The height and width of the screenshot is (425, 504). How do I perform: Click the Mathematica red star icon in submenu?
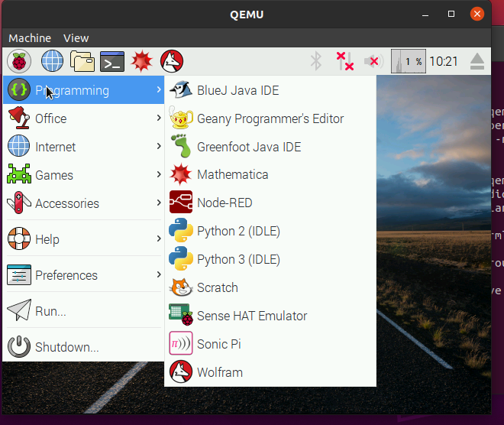pos(181,174)
